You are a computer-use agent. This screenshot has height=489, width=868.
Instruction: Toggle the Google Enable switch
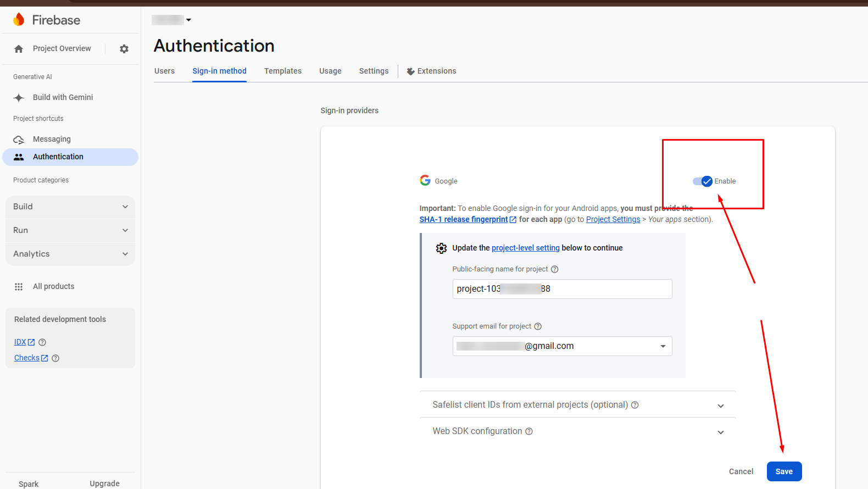[x=703, y=181]
